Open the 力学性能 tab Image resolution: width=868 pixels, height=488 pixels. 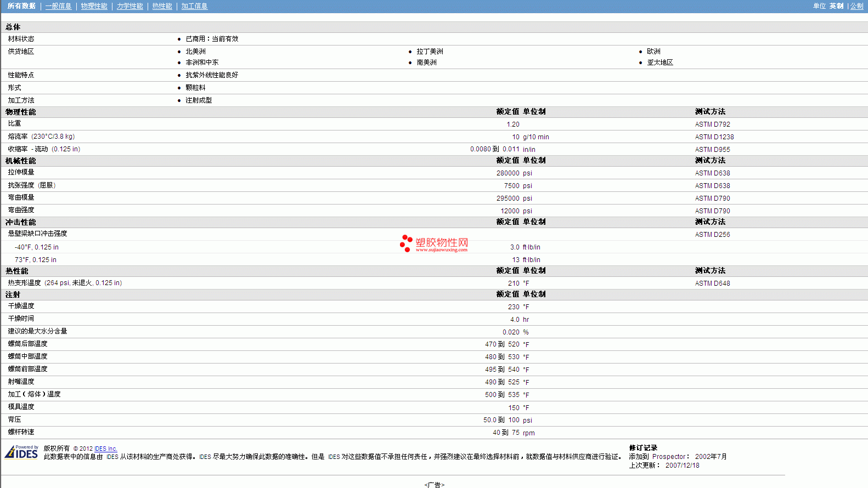[129, 6]
